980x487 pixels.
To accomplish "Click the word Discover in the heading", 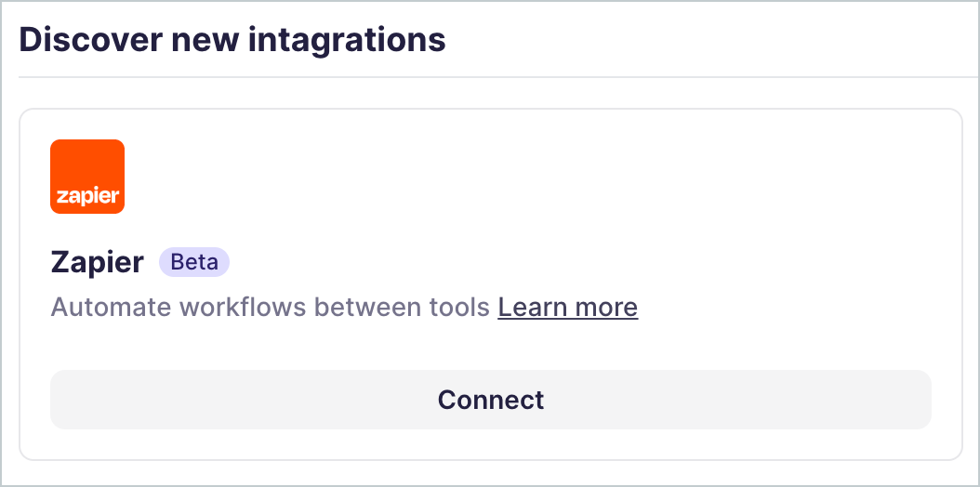I will pyautogui.click(x=90, y=39).
